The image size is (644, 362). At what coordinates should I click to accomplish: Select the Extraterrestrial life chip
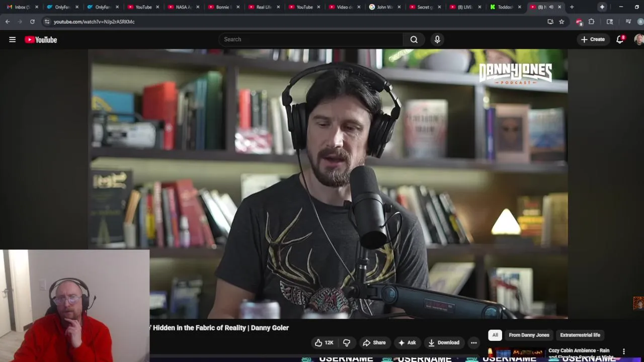[x=580, y=335]
